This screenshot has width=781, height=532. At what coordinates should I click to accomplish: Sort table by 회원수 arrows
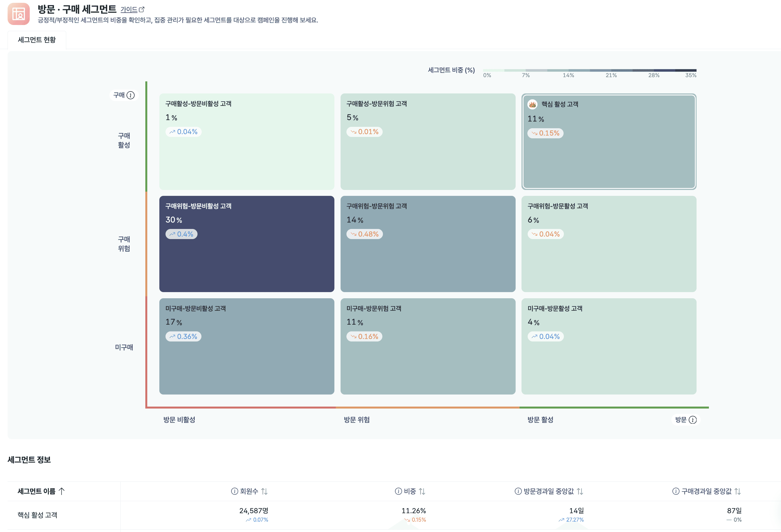pos(265,491)
